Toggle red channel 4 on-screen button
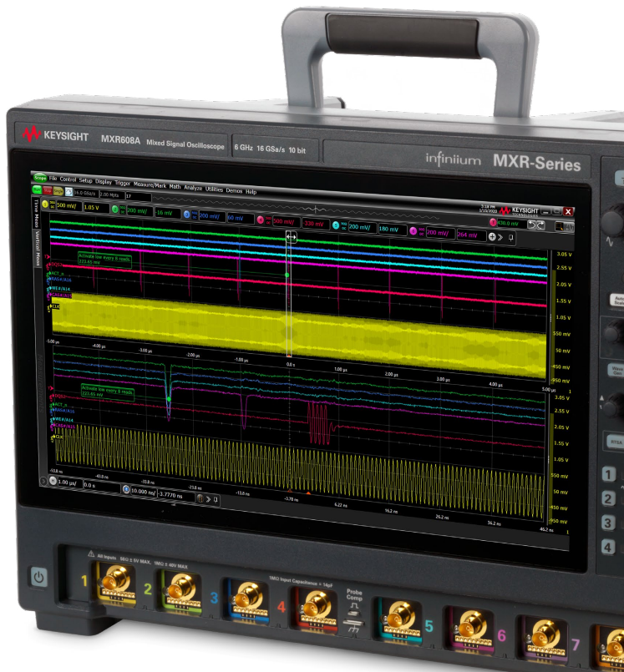624x672 pixels. (260, 220)
